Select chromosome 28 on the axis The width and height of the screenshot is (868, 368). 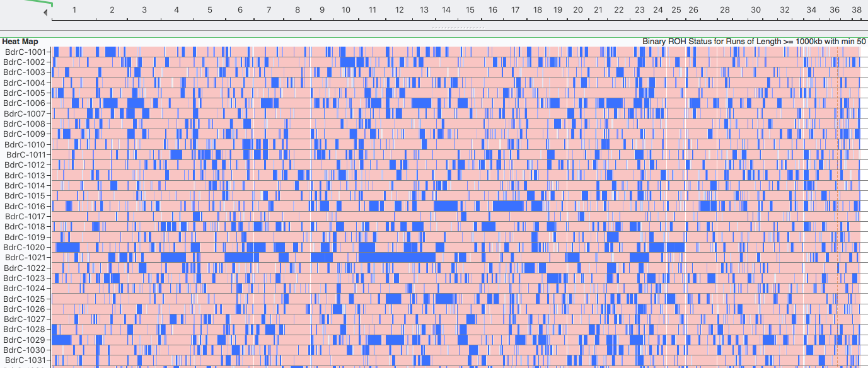pyautogui.click(x=724, y=10)
